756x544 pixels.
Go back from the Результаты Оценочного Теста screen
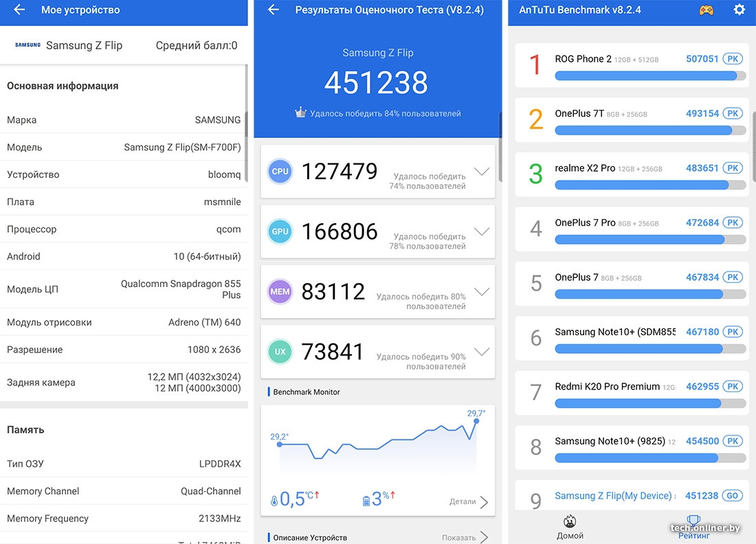coord(274,10)
